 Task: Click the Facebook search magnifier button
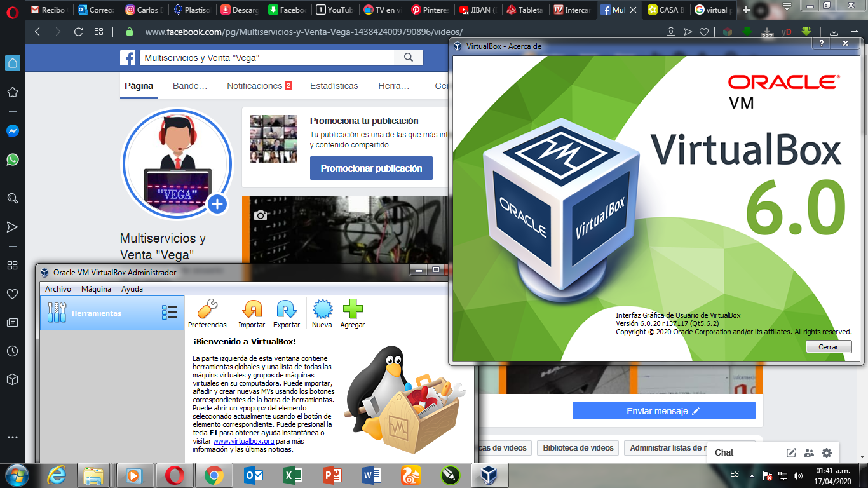[409, 58]
